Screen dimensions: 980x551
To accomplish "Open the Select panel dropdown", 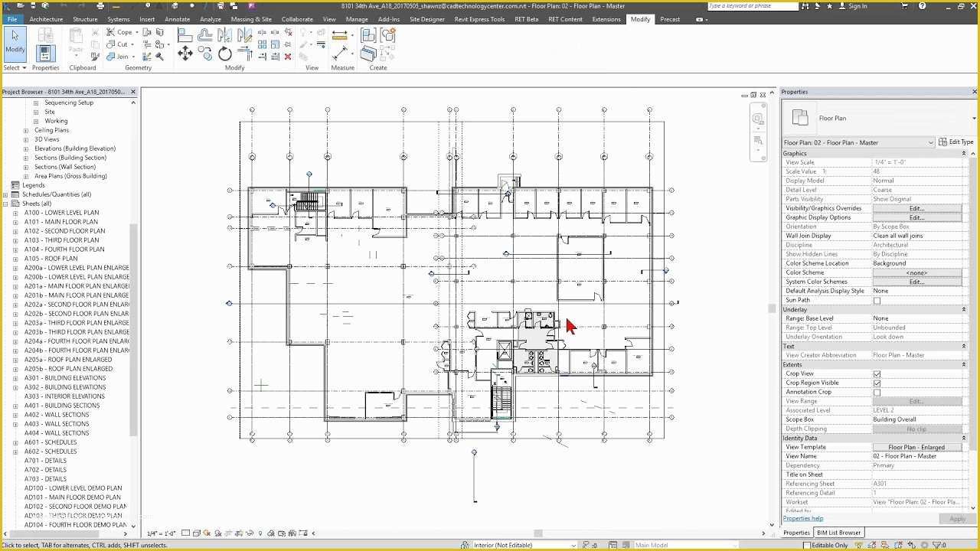I will 15,67.
